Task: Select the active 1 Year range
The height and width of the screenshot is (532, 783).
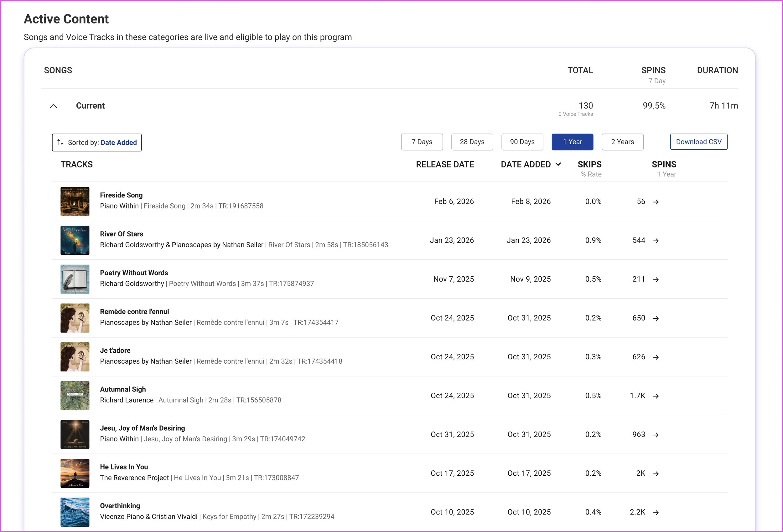Action: (572, 142)
